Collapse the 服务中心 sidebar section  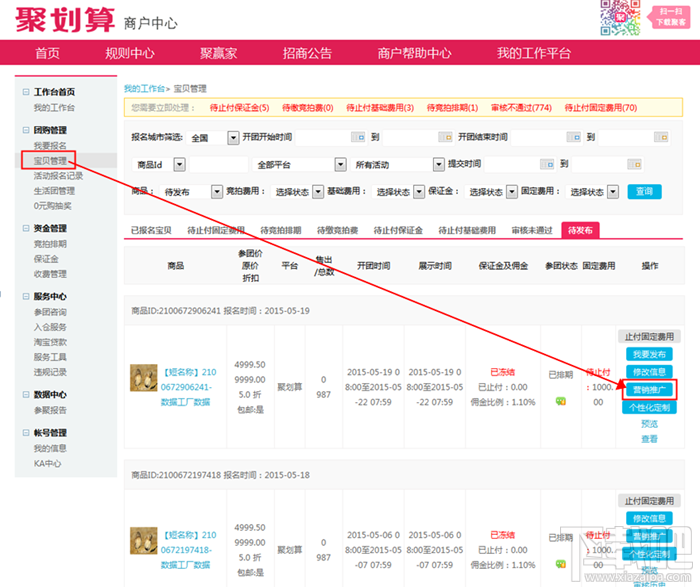(x=26, y=296)
